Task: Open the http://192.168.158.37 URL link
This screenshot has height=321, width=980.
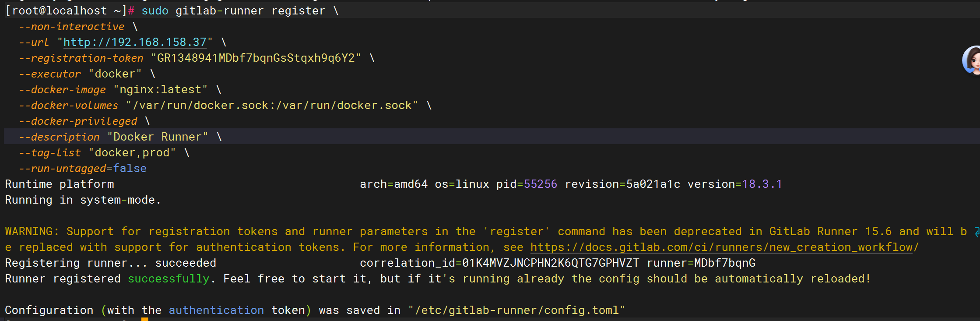Action: pos(135,42)
